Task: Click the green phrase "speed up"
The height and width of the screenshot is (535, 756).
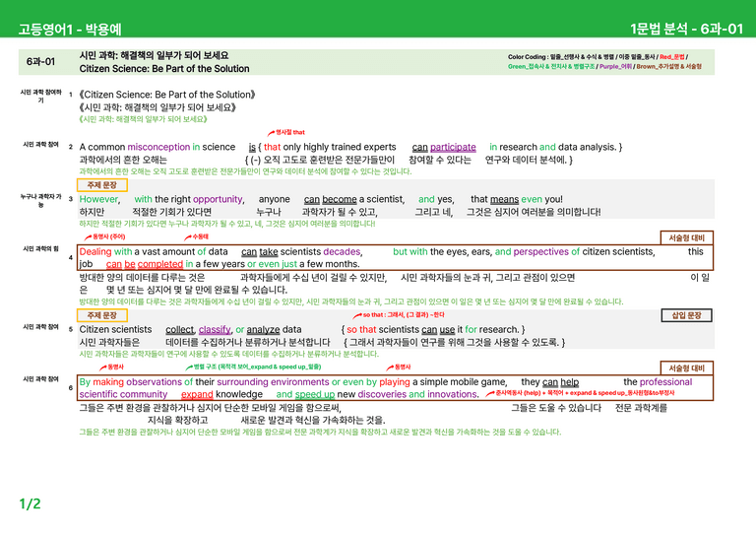Action: tap(315, 394)
